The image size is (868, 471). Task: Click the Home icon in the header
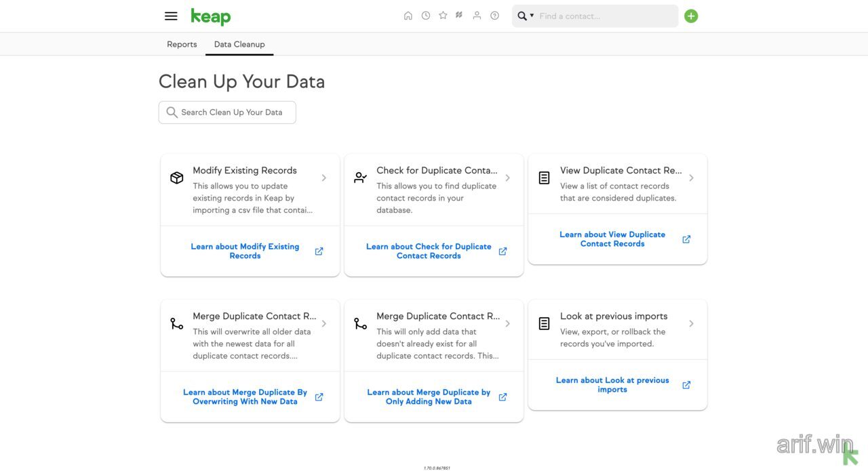click(408, 15)
